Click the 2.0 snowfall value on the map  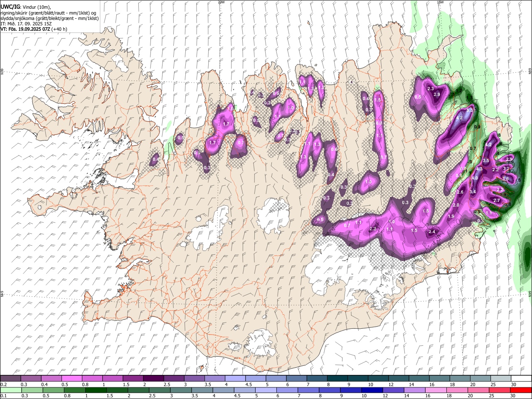click(456, 205)
